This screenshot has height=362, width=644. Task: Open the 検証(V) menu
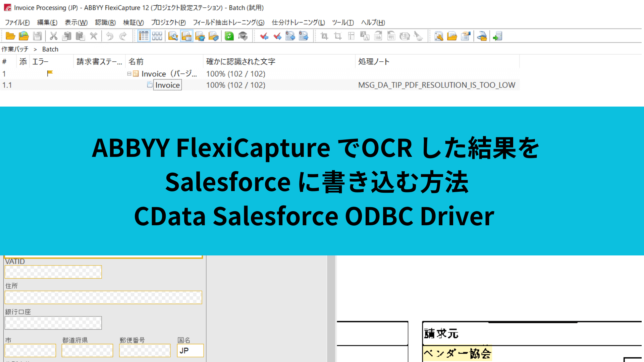[133, 22]
